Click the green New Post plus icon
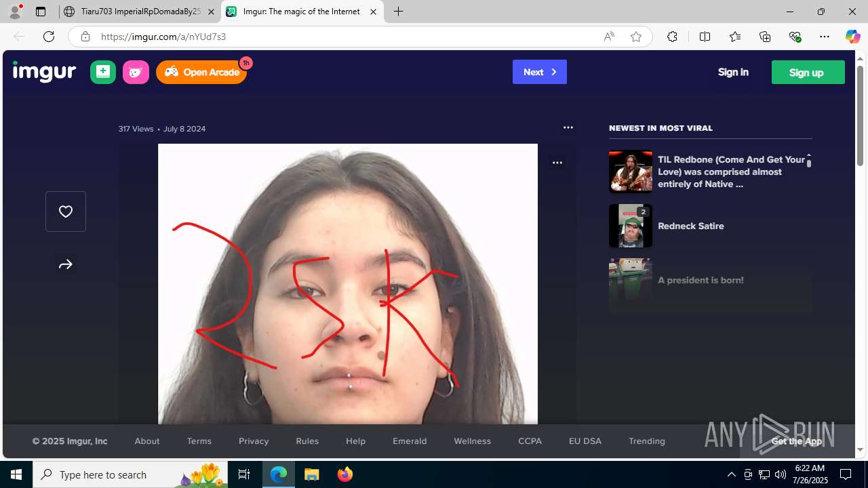Screen dimensions: 868x488 tap(103, 72)
